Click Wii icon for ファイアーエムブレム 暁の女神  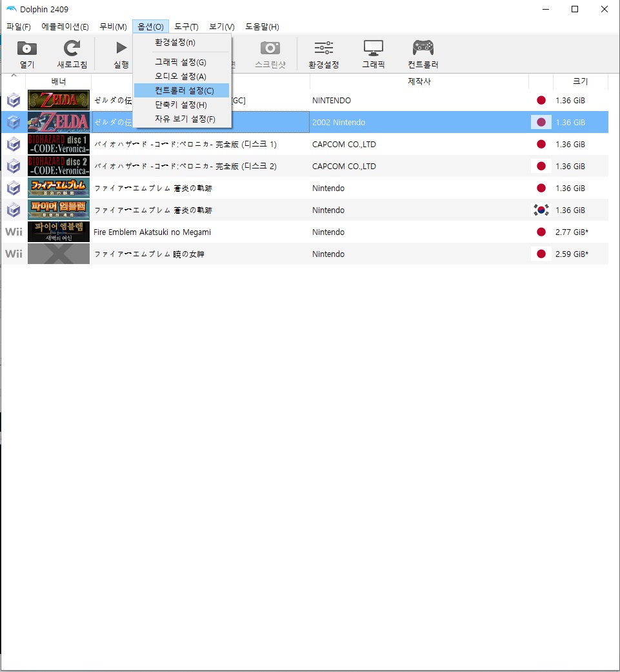click(14, 254)
